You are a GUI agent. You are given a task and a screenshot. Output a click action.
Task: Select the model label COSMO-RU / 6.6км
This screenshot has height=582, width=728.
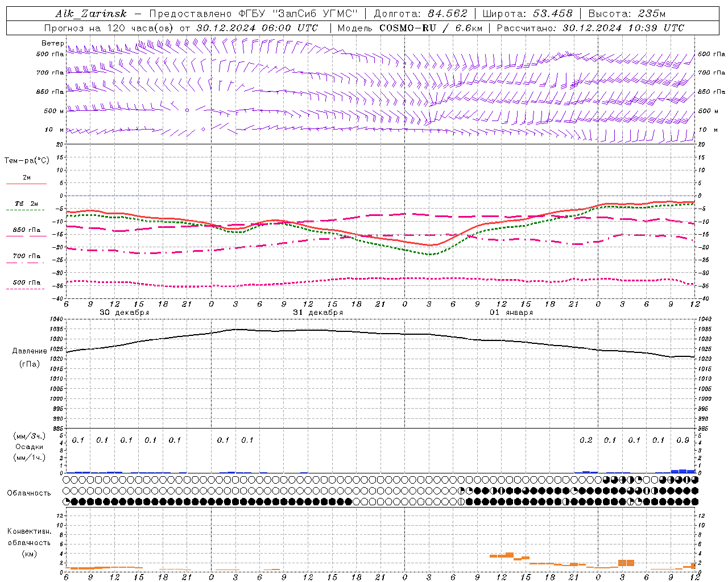tap(431, 28)
